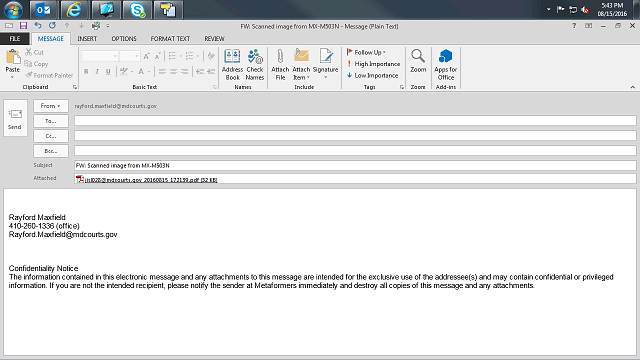
Task: Toggle Low Importance tag
Action: coord(373,76)
